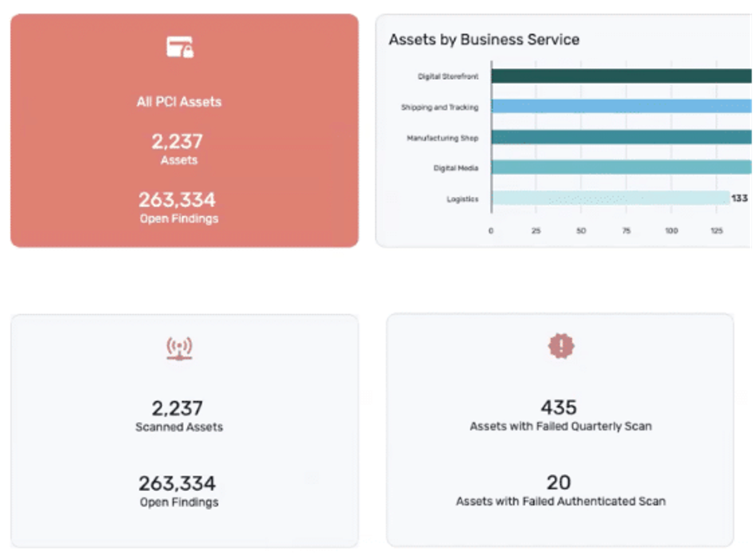Click the 50 tick on chart axis

(581, 231)
